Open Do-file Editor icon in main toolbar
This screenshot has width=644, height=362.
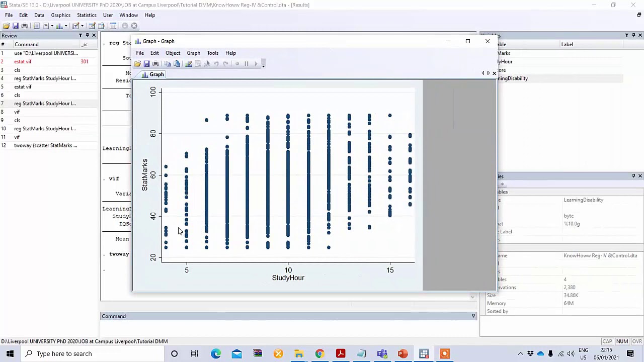coord(75,26)
